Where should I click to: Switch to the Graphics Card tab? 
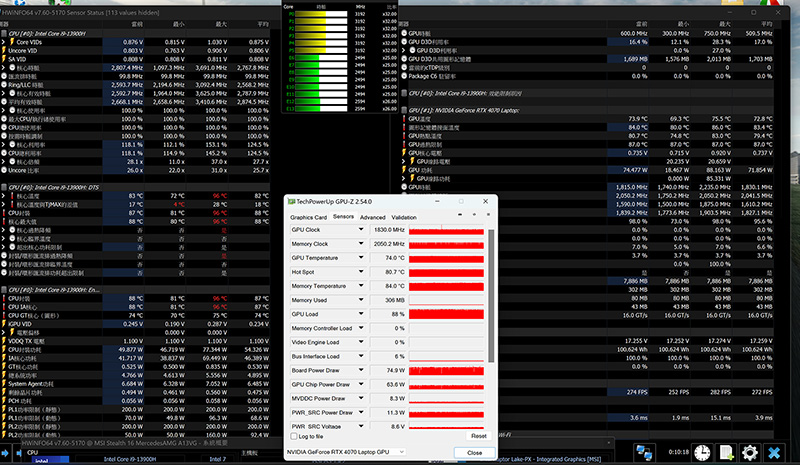click(309, 217)
